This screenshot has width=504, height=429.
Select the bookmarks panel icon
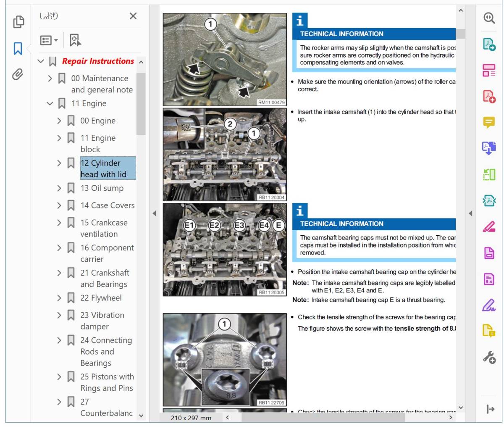(18, 48)
